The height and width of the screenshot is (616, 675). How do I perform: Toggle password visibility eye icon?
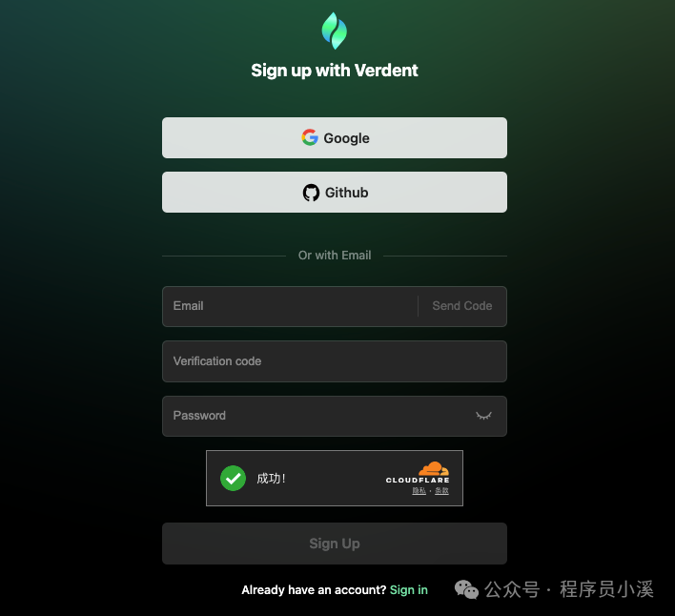[x=483, y=416]
